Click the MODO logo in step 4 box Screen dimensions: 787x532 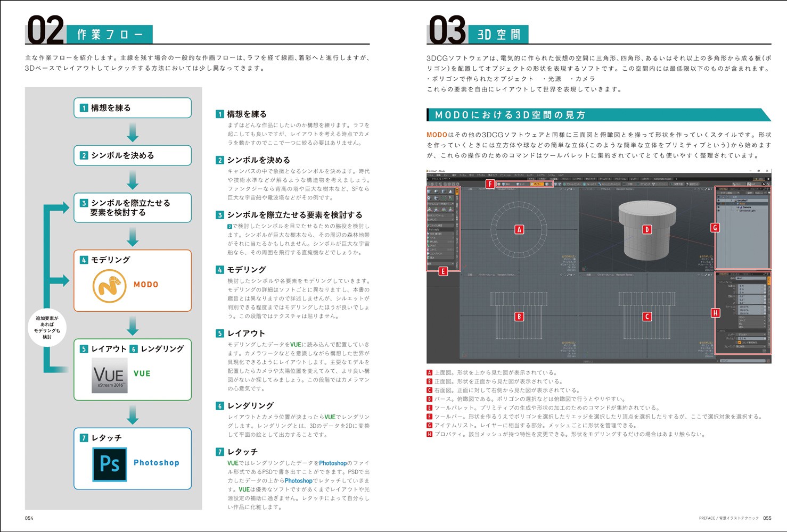pyautogui.click(x=109, y=286)
